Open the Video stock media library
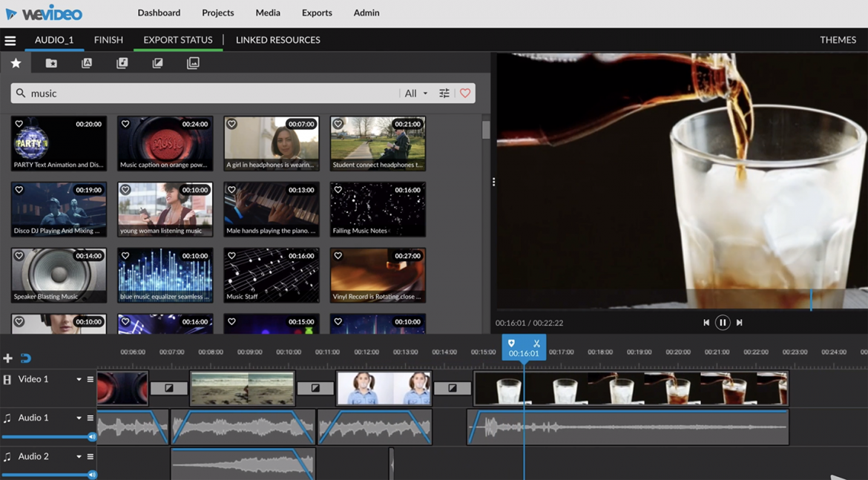This screenshot has height=480, width=868. [157, 62]
